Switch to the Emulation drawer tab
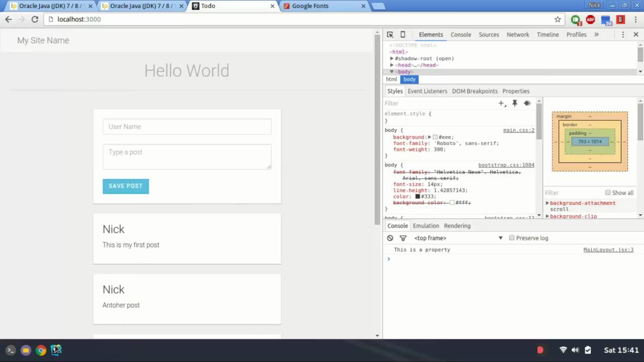The height and width of the screenshot is (362, 644). pyautogui.click(x=426, y=226)
